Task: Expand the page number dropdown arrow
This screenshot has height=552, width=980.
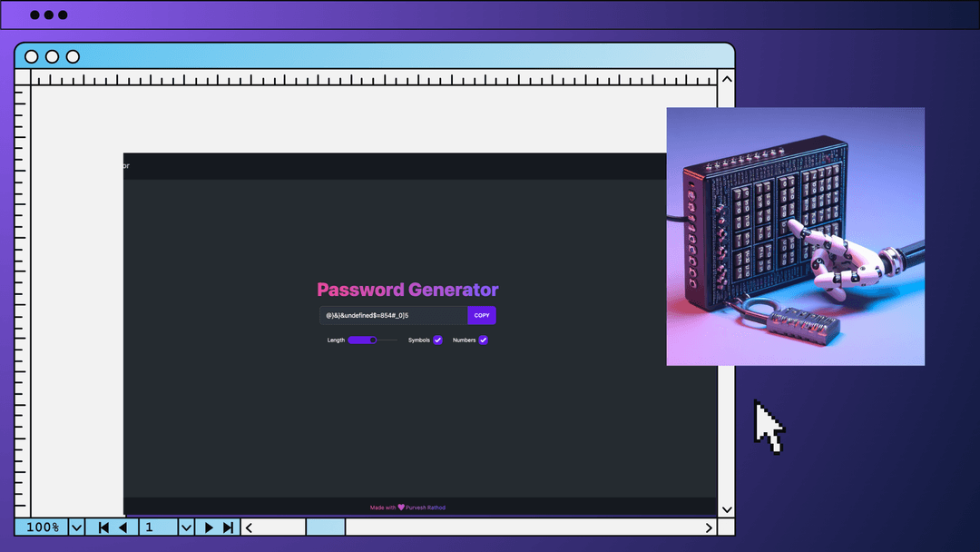Action: point(186,527)
